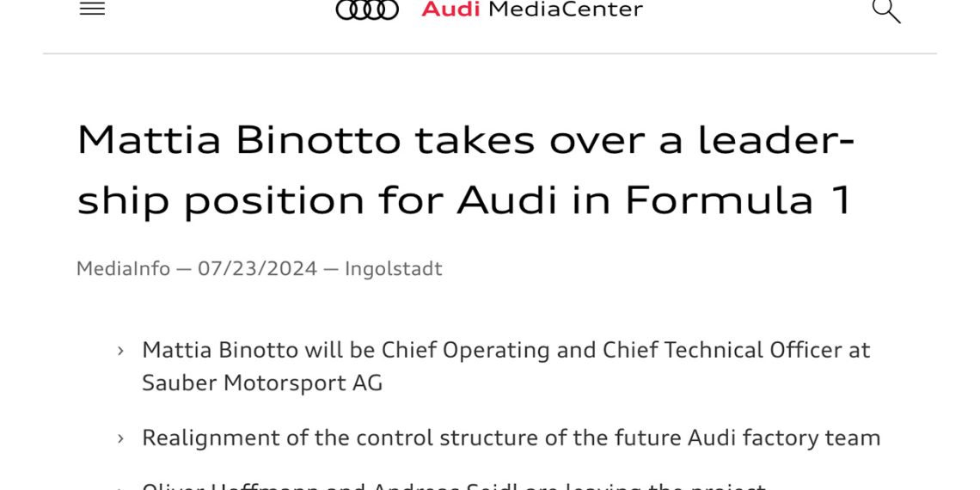Click the Ingolstadt location text
This screenshot has width=980, height=490.
pyautogui.click(x=393, y=268)
